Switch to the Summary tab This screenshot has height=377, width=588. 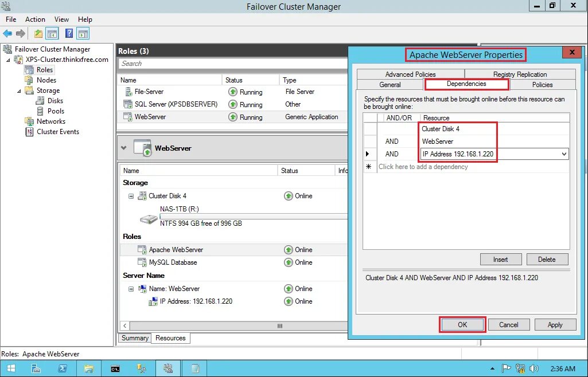pos(135,338)
